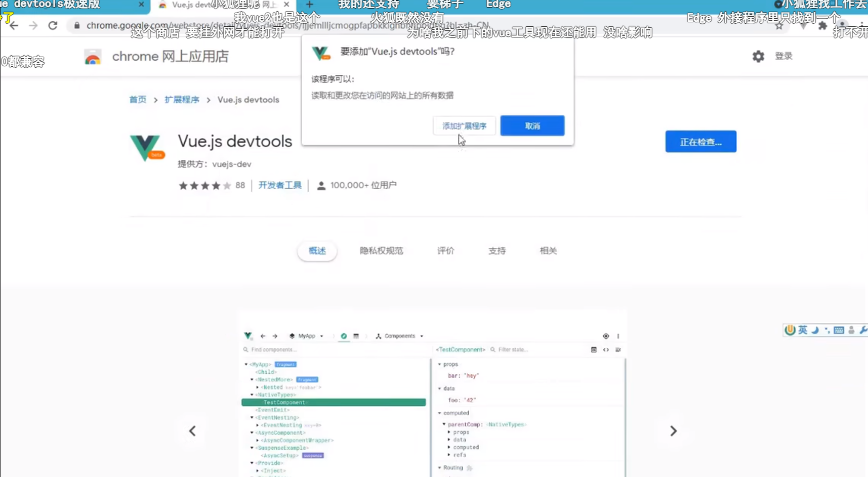
Task: Click the input method logo icon
Action: (x=790, y=330)
